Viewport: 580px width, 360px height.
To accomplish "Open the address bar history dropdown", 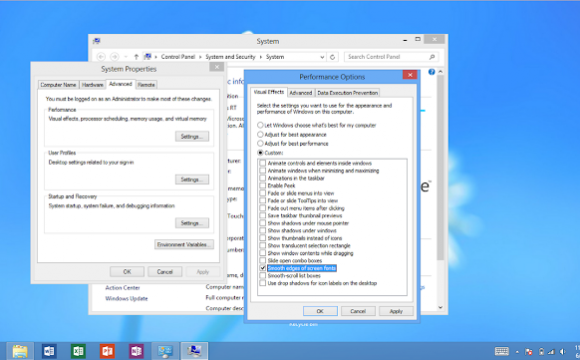I will [322, 57].
